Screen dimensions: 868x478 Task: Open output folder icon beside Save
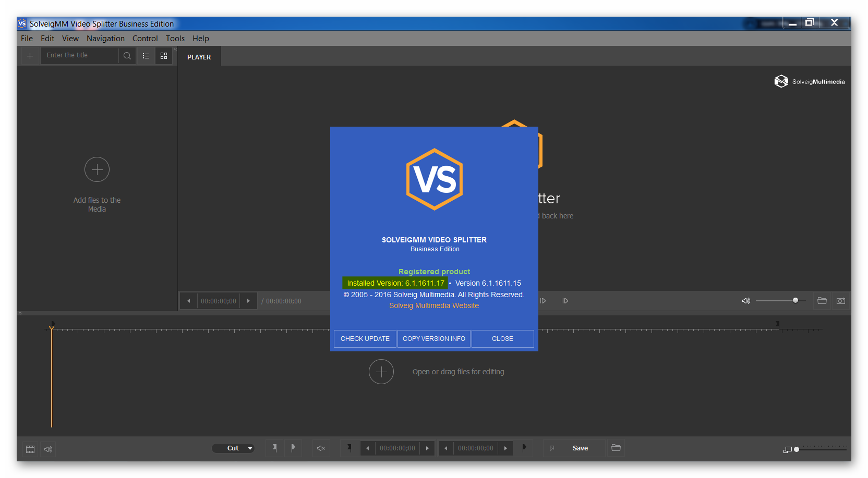[616, 448]
